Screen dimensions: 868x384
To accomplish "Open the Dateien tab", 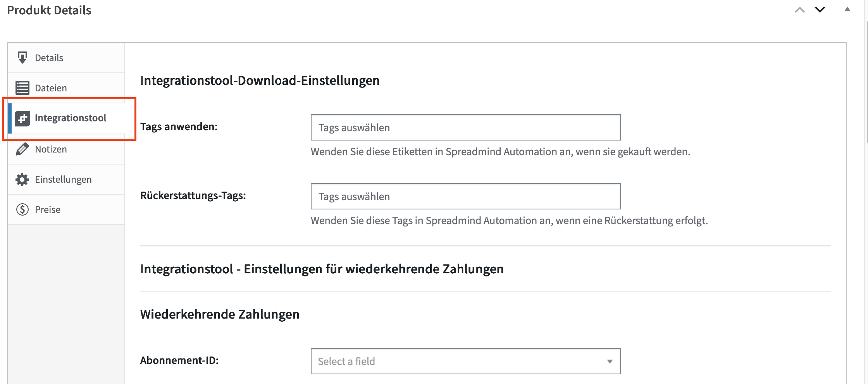I will 51,88.
